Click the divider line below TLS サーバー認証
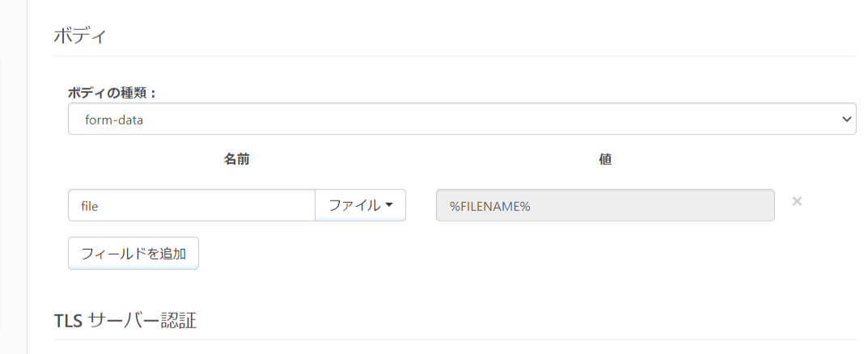 click(x=454, y=339)
